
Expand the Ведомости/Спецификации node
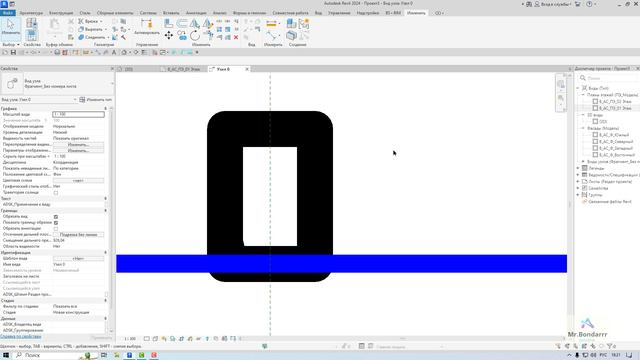[x=578, y=175]
